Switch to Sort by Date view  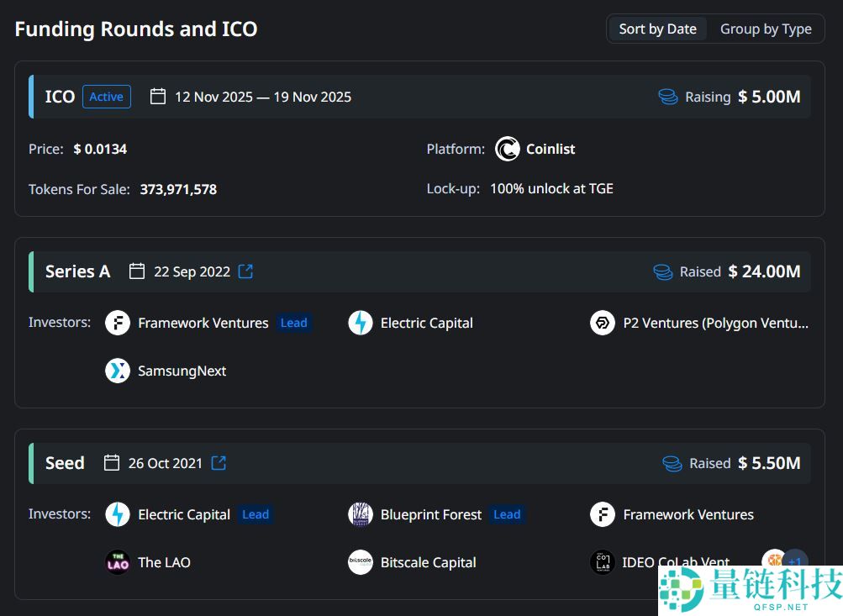(657, 29)
